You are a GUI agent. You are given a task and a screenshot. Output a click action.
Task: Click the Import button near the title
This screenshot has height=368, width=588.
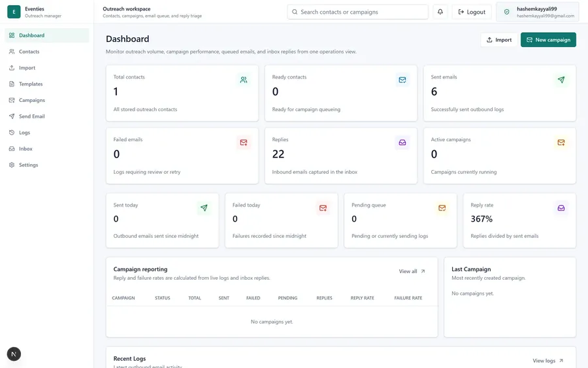click(498, 40)
